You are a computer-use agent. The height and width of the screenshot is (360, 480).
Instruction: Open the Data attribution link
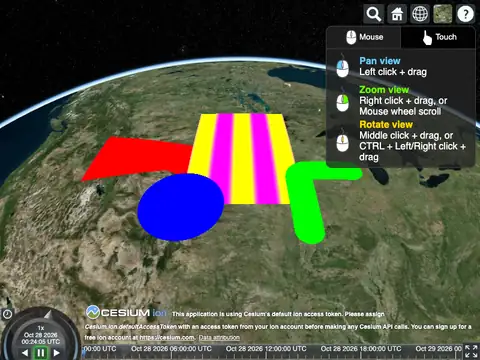[x=219, y=338]
